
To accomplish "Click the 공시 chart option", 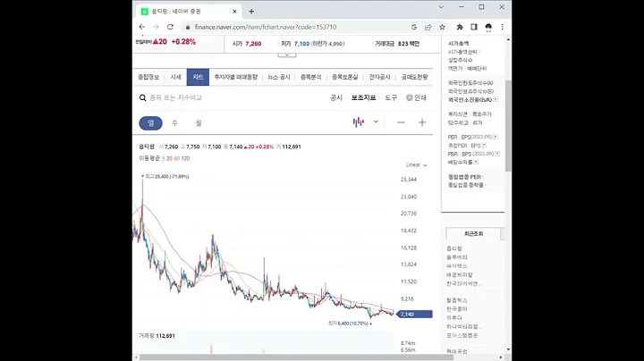I will 336,97.
